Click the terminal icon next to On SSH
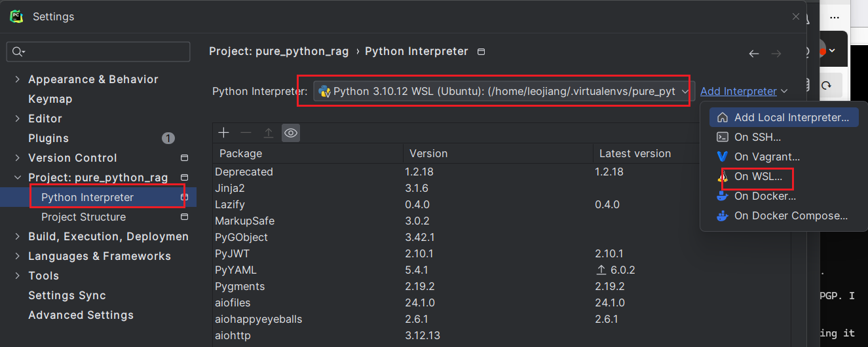The image size is (868, 347). coord(723,137)
